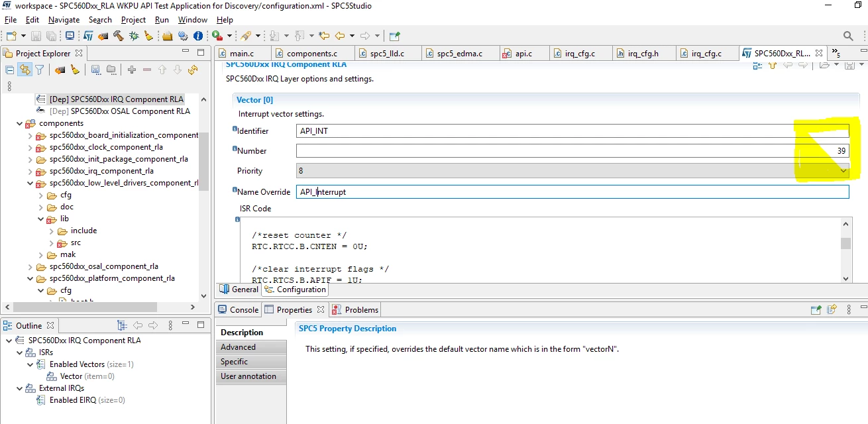
Task: Toggle Link with Editor in Project Explorer
Action: 25,70
